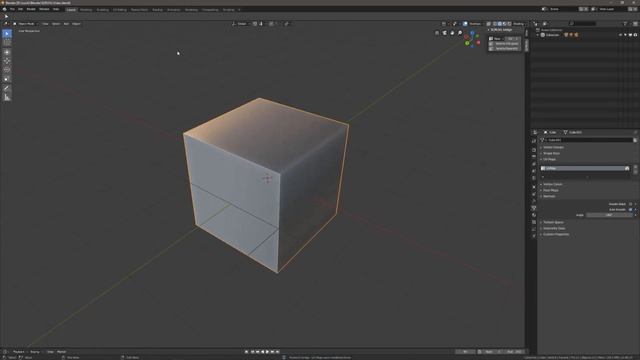640x360 pixels.
Task: Activate the Rotate tool
Action: (x=7, y=61)
